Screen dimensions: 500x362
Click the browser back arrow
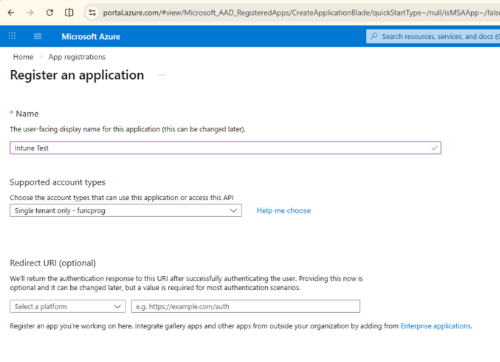11,13
